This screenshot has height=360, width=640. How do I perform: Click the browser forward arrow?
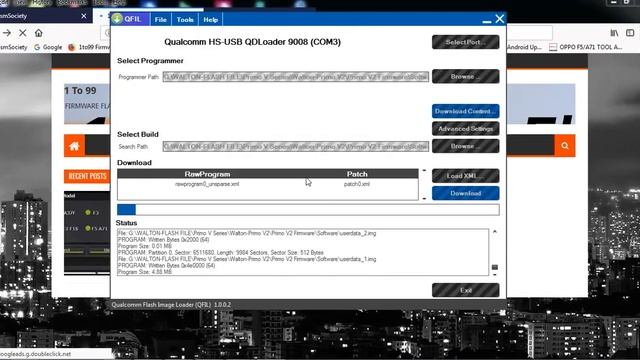tap(7, 33)
